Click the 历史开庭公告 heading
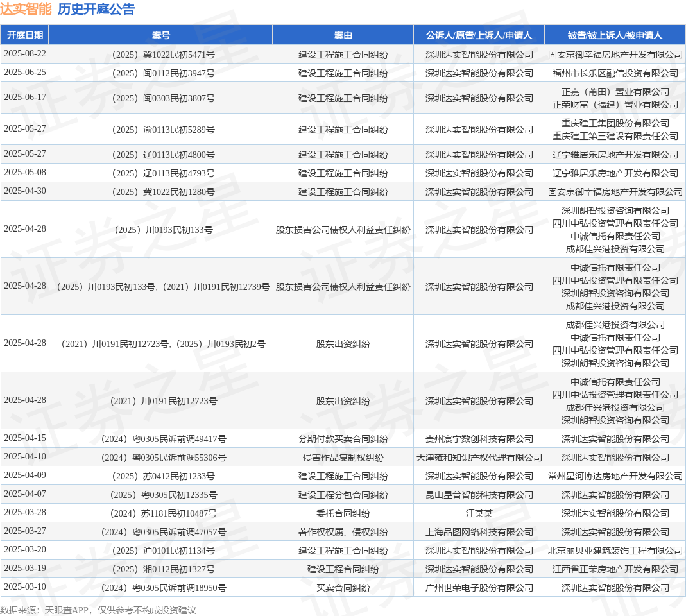Screen dimensions: 686x616 pyautogui.click(x=96, y=9)
